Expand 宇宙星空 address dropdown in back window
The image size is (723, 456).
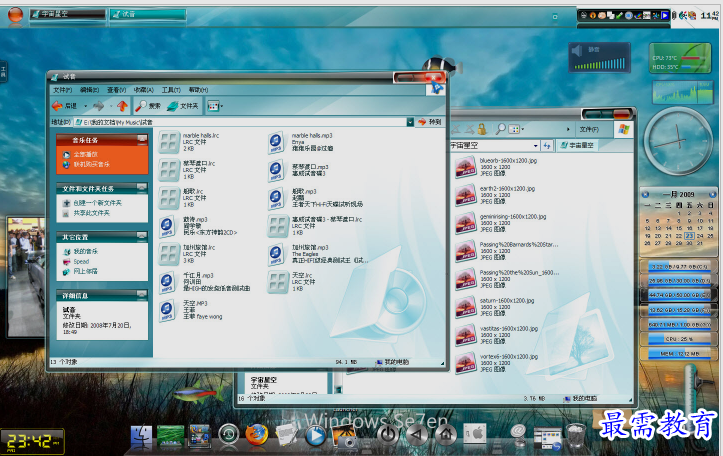pyautogui.click(x=535, y=146)
